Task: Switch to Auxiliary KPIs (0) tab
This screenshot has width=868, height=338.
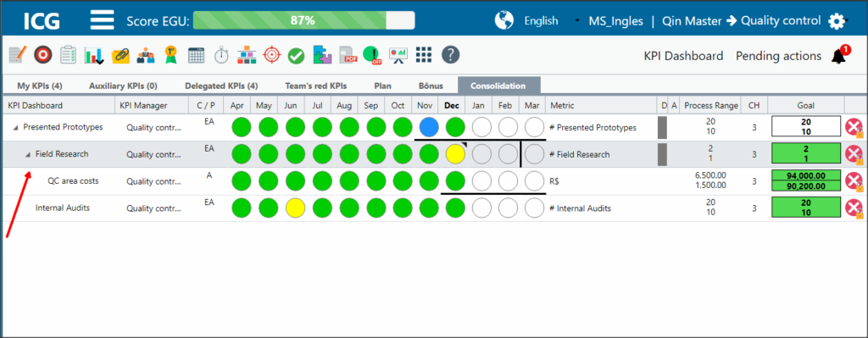Action: coord(123,86)
